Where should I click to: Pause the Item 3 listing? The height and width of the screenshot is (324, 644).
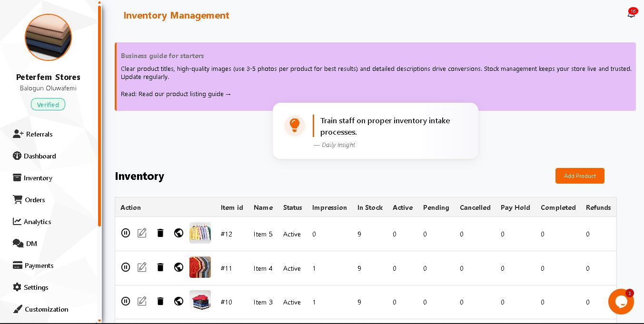click(x=126, y=301)
